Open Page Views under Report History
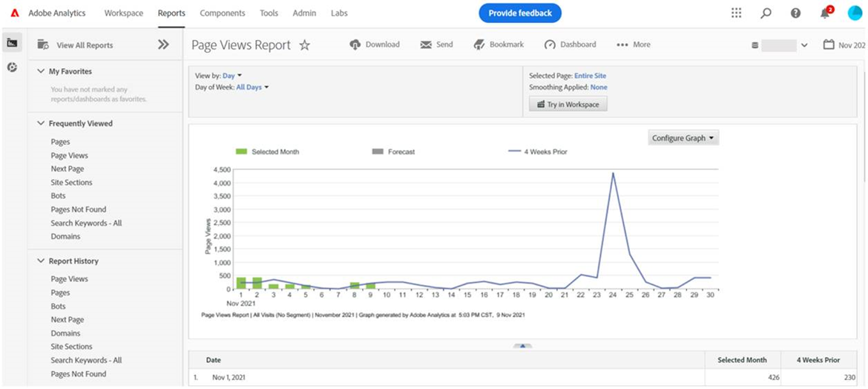 (x=69, y=278)
